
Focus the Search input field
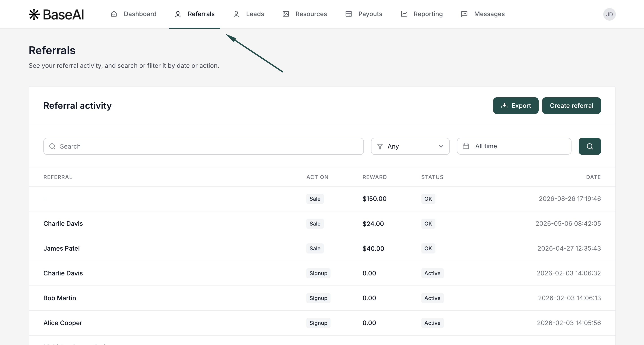tap(203, 146)
